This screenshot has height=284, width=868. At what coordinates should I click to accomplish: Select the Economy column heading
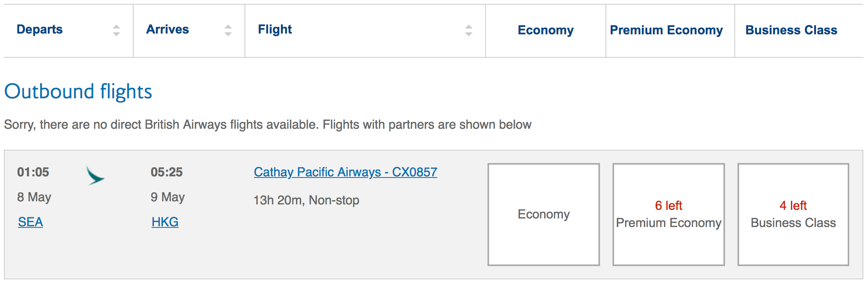click(x=545, y=30)
